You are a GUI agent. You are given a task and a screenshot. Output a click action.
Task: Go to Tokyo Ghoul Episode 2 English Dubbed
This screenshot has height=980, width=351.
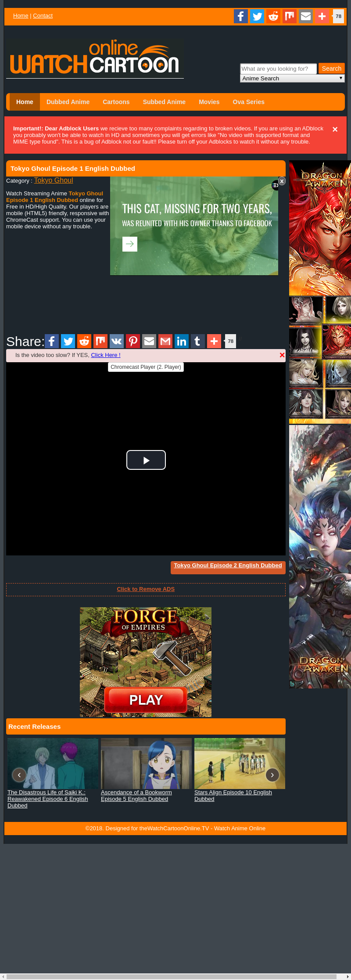[228, 566]
